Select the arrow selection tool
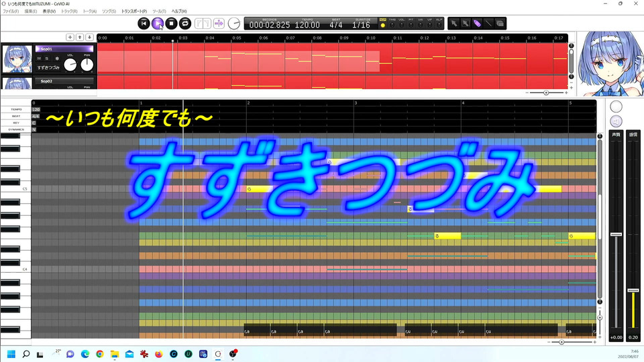 [x=454, y=23]
